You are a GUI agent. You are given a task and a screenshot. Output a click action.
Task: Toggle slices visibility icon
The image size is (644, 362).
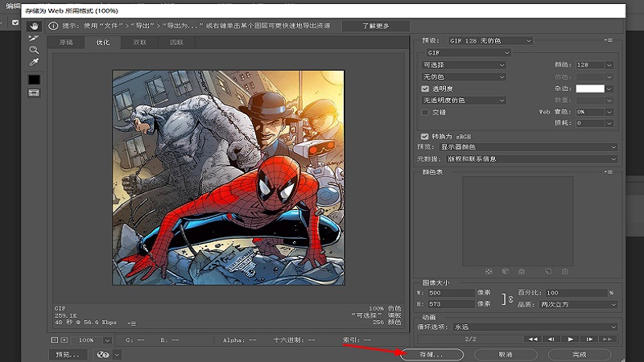pyautogui.click(x=34, y=93)
